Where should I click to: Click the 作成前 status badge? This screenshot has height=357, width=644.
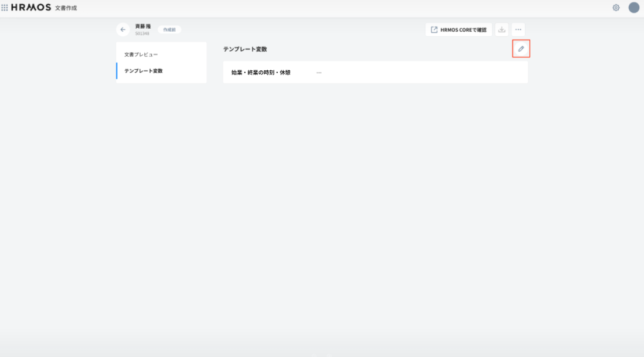pos(169,29)
